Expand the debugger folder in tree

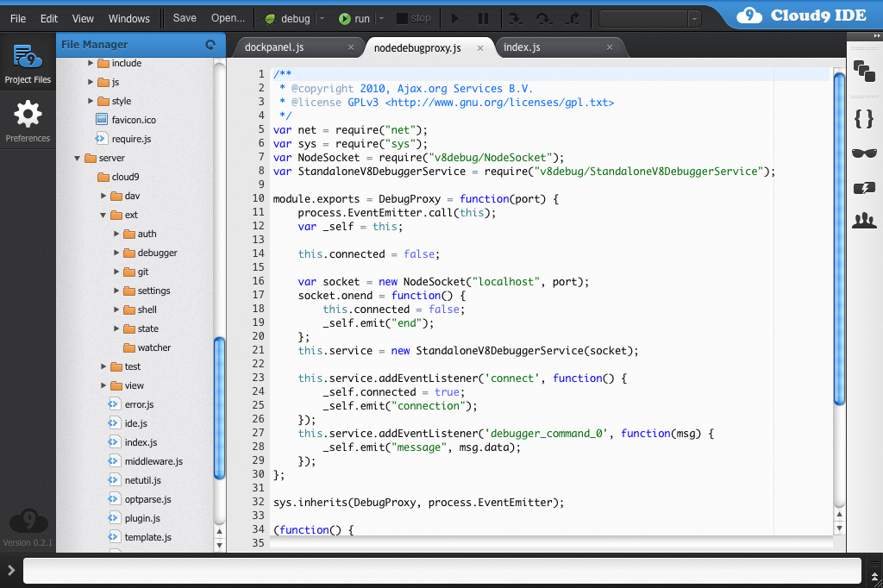coord(117,253)
